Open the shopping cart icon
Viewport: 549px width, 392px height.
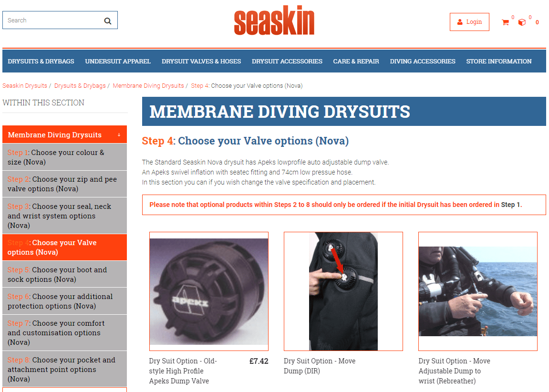pyautogui.click(x=505, y=22)
